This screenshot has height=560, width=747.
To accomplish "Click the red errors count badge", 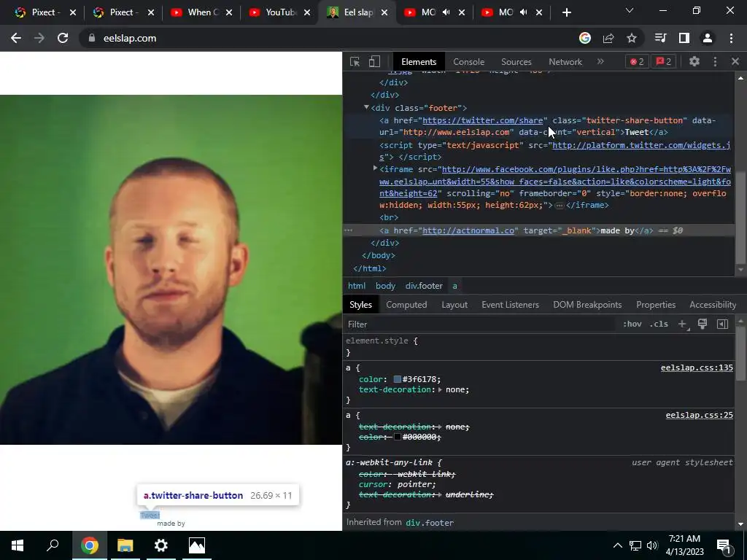I will point(637,61).
